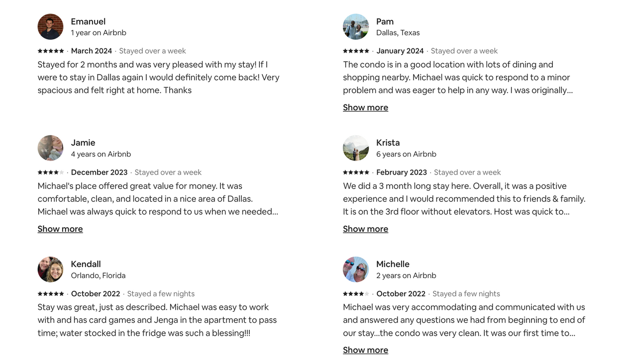
Task: Expand Jamie's review with Show more
Action: pyautogui.click(x=60, y=229)
